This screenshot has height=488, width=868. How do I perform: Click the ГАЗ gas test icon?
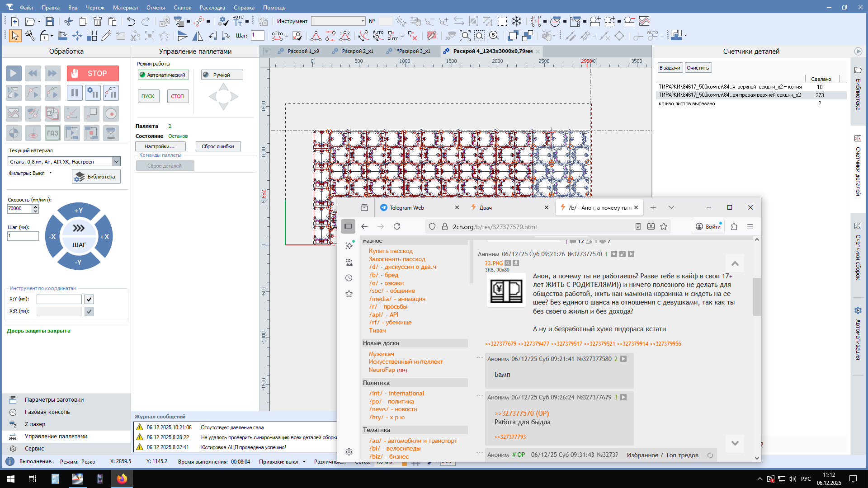point(52,133)
